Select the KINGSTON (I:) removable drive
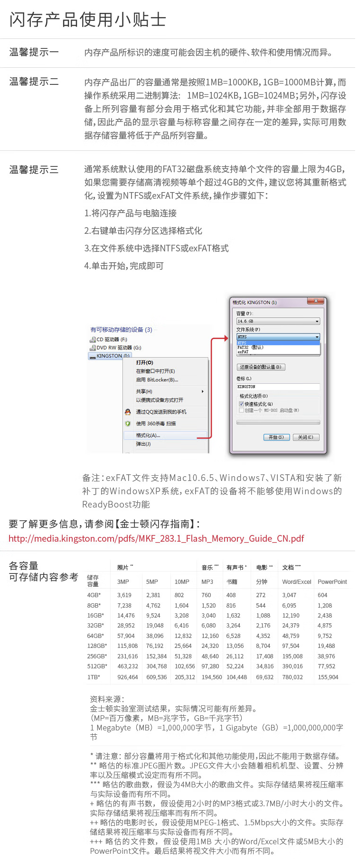 point(110,356)
